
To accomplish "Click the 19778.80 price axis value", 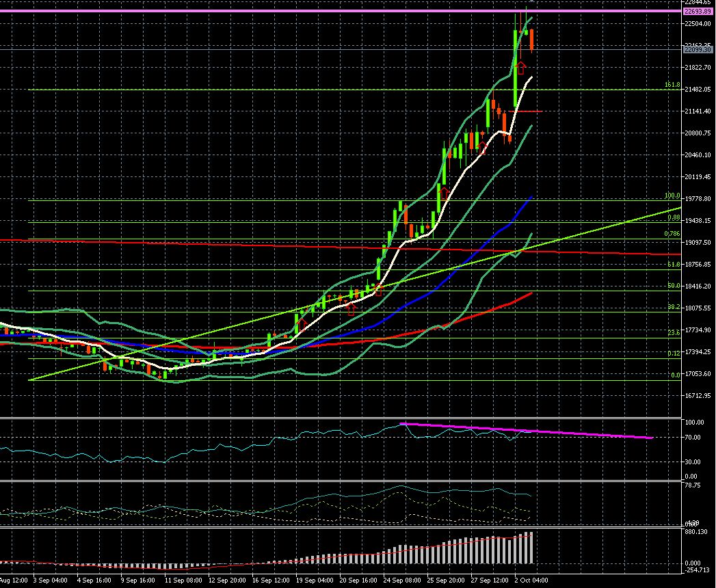I will click(698, 199).
